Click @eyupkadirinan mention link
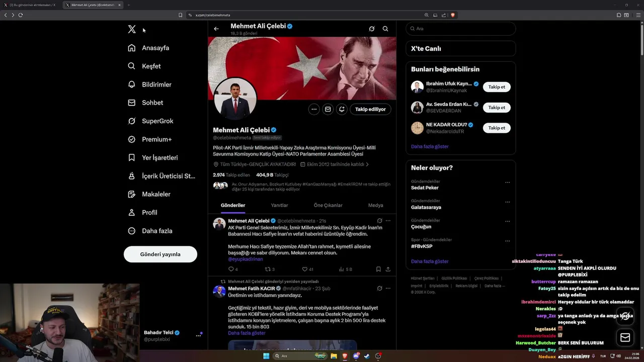 (246, 259)
